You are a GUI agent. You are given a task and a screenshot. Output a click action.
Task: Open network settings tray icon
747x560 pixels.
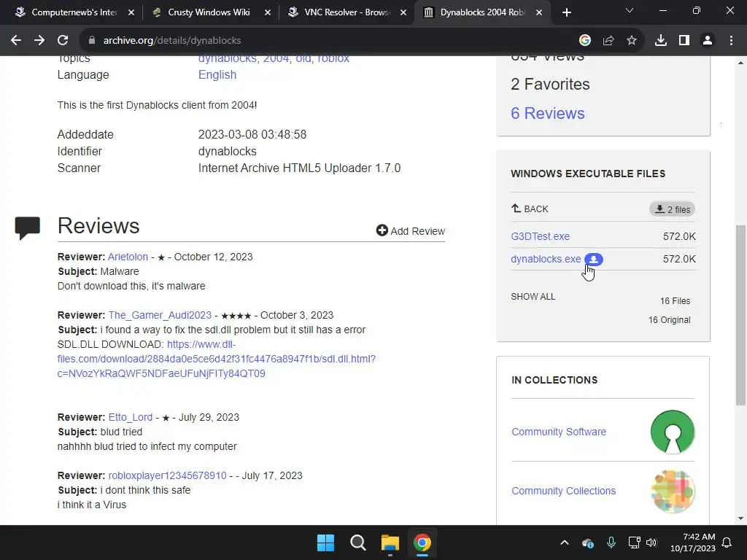[634, 542]
